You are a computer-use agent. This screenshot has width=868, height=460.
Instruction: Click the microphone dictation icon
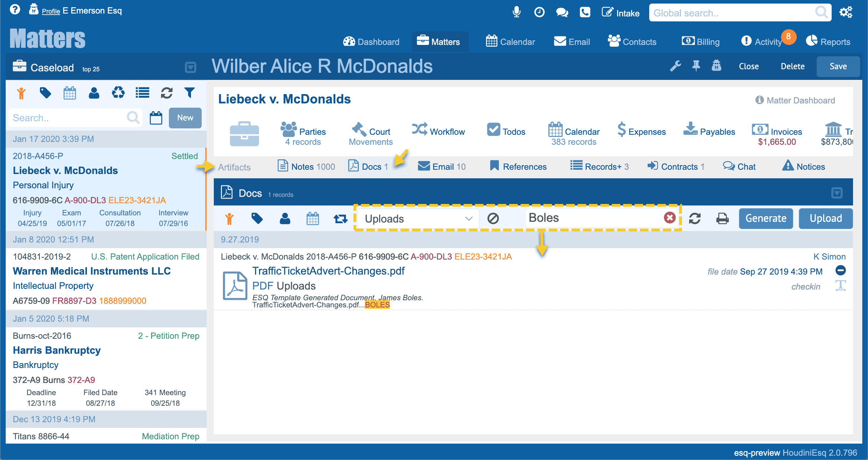tap(516, 12)
